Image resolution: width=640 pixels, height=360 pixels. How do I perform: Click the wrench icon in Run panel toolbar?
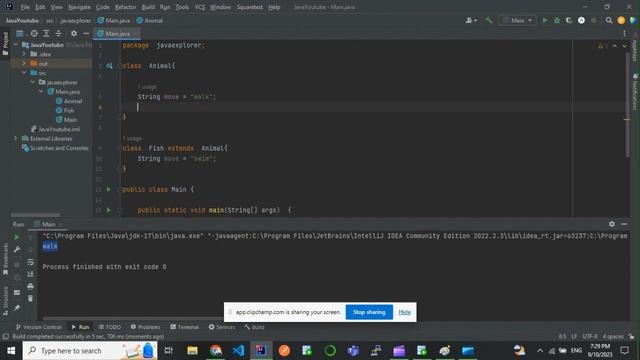pos(17,249)
